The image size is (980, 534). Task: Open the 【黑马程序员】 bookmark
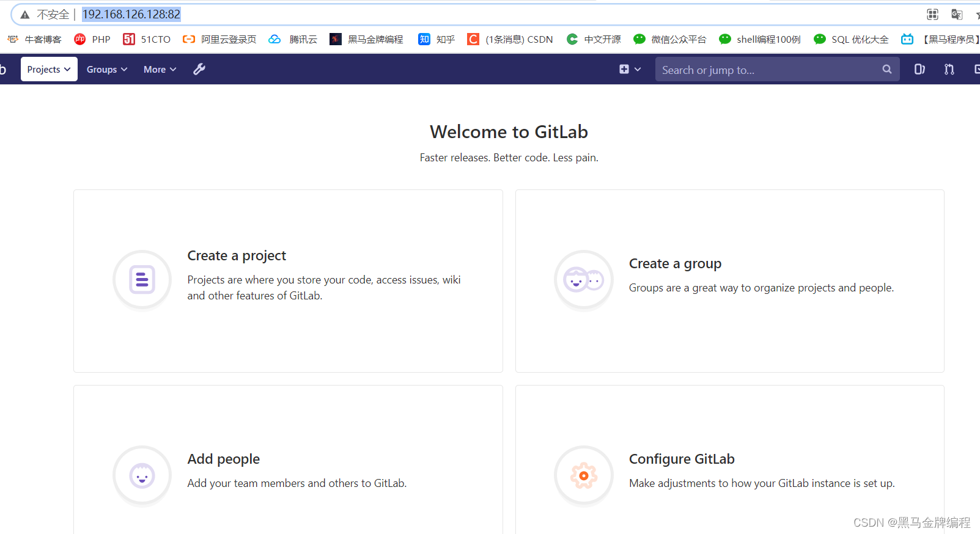[x=940, y=39]
